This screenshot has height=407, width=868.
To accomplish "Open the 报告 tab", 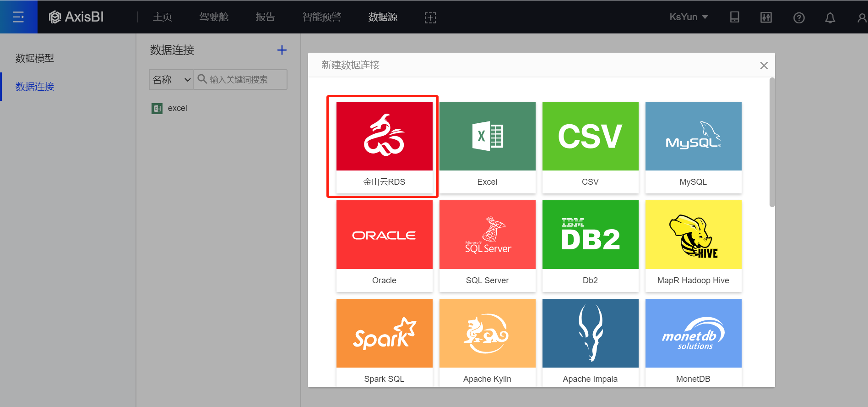I will coord(266,17).
